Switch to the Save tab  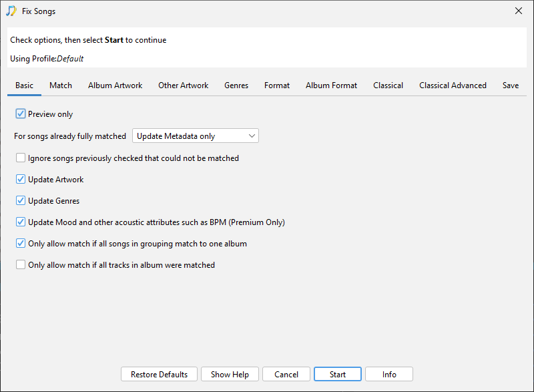click(x=511, y=85)
